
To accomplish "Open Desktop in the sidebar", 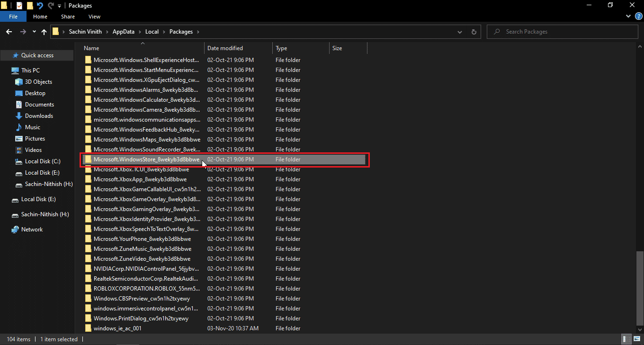I will pos(35,93).
